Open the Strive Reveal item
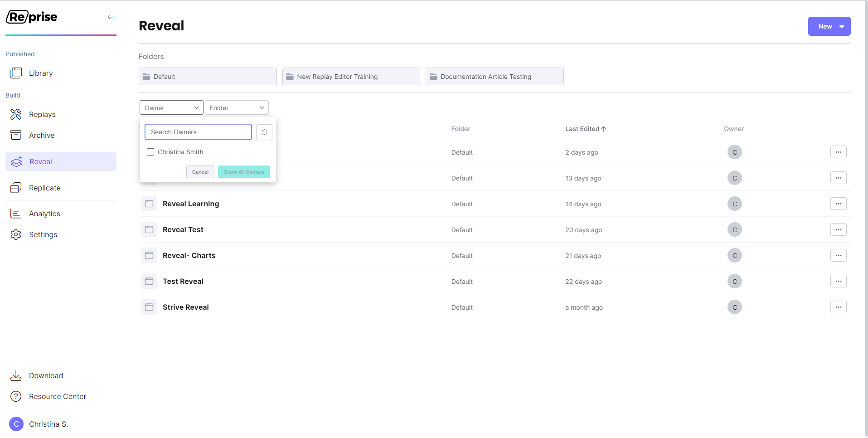The height and width of the screenshot is (438, 868). pyautogui.click(x=186, y=307)
